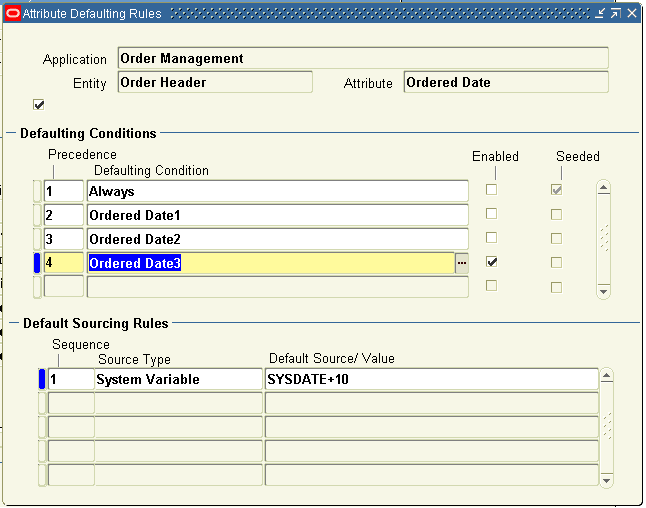Image resolution: width=646 pixels, height=508 pixels.
Task: Click Seeded checkbox in empty fifth row
Action: point(556,287)
